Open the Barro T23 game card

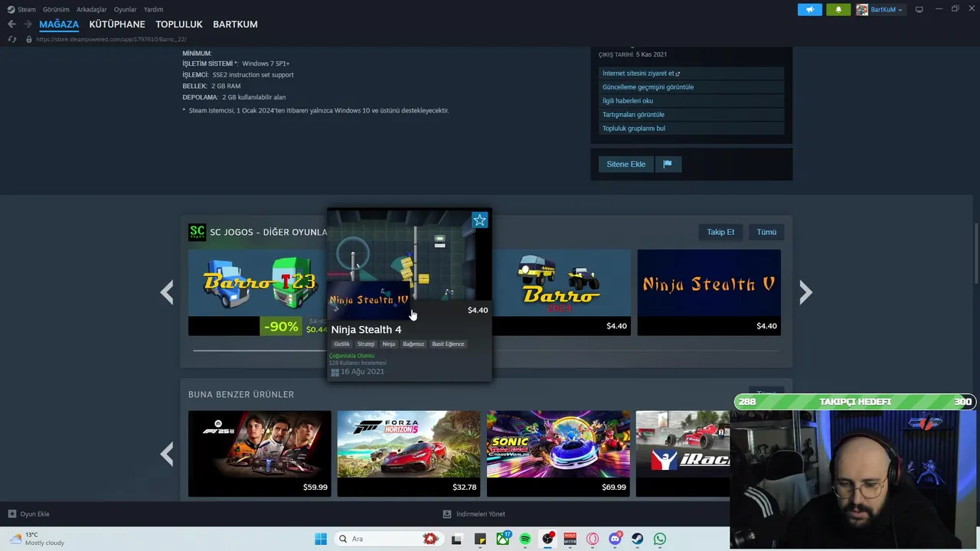pos(257,292)
